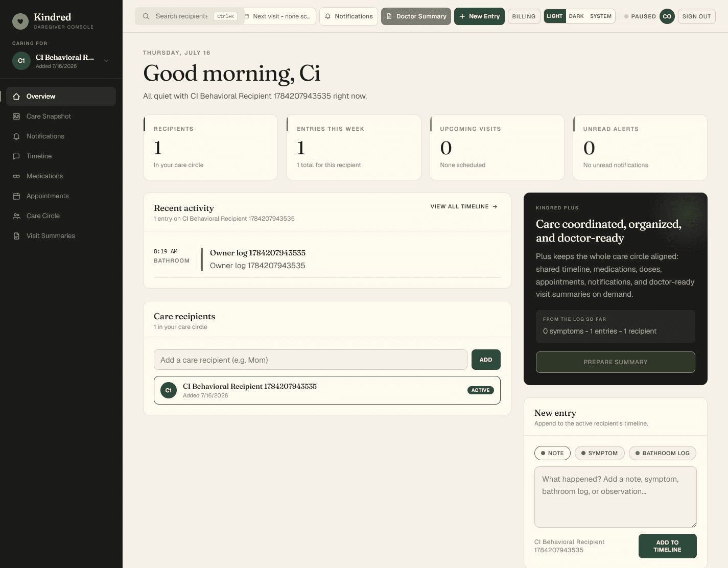Screen dimensions: 728x568
Task: Click the Notifications bell icon in sidebar
Action: point(16,136)
